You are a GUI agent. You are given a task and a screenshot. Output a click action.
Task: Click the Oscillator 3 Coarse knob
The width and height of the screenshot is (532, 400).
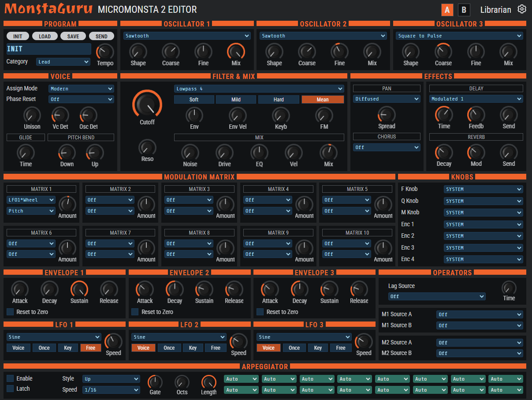pyautogui.click(x=443, y=52)
